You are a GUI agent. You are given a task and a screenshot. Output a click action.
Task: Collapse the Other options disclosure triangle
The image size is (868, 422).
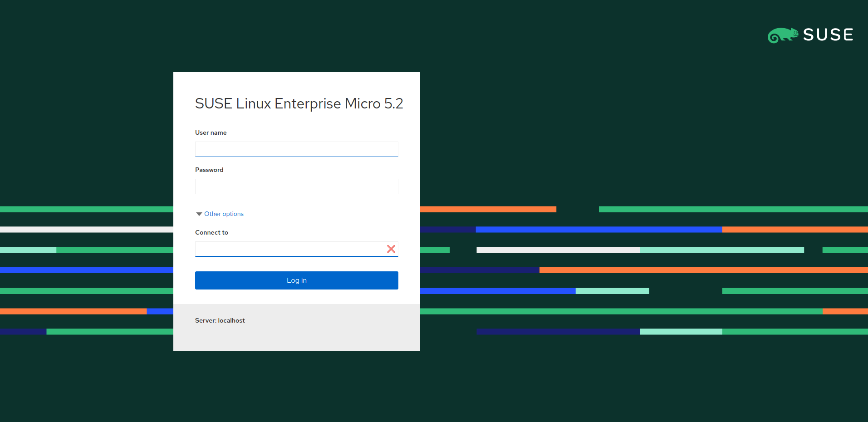click(199, 214)
